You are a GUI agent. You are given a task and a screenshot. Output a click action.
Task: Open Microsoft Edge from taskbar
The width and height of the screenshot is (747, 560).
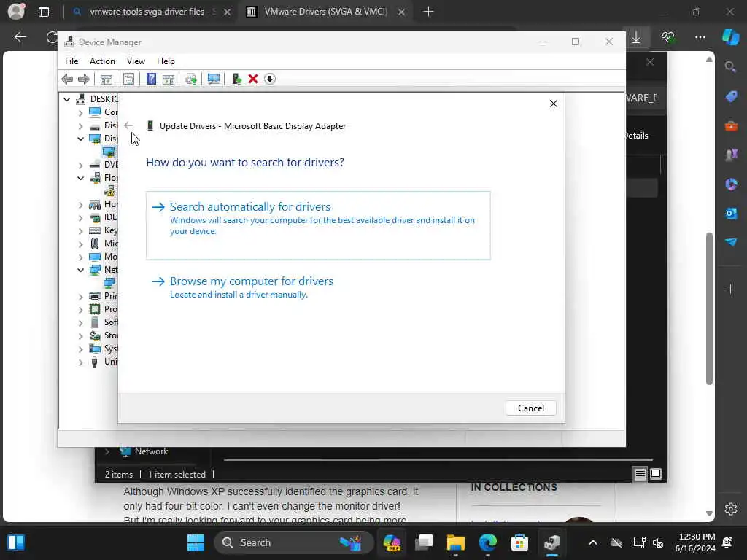(488, 542)
